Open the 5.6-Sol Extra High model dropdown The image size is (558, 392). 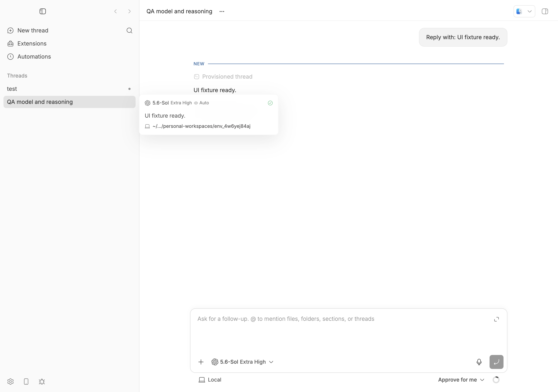point(243,362)
